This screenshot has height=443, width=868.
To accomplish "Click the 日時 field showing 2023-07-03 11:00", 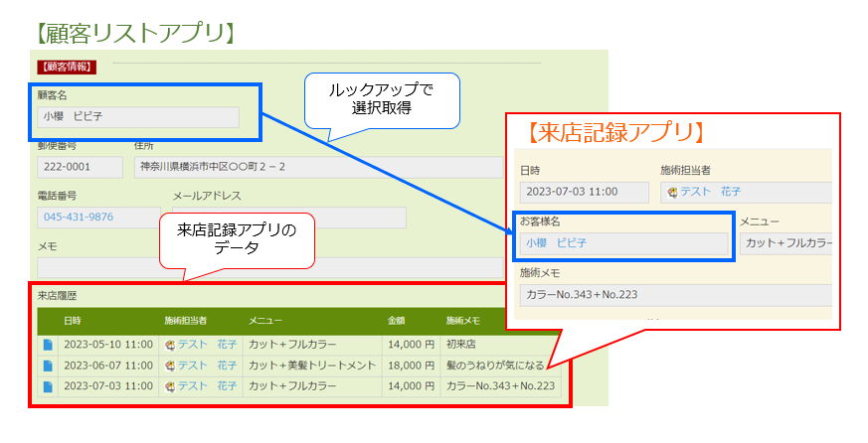I will [x=583, y=193].
